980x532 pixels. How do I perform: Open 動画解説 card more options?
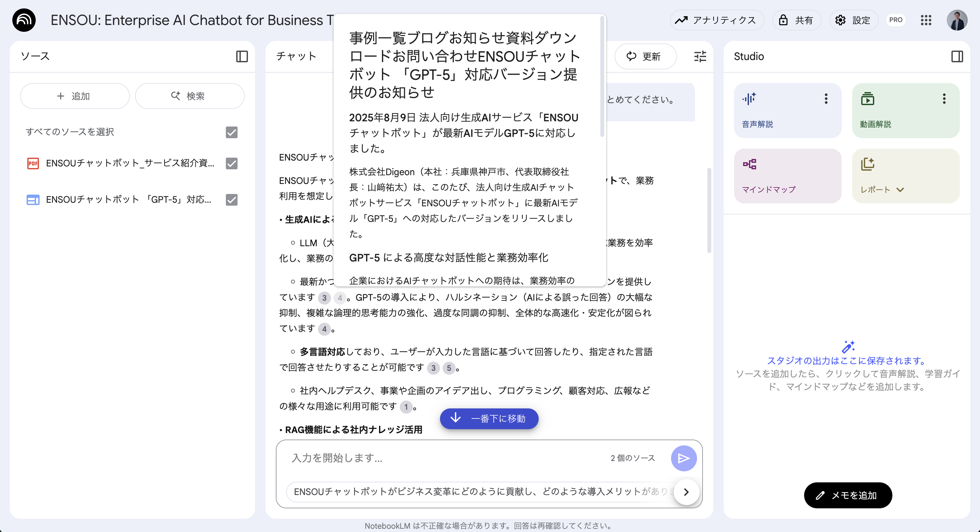coord(944,99)
